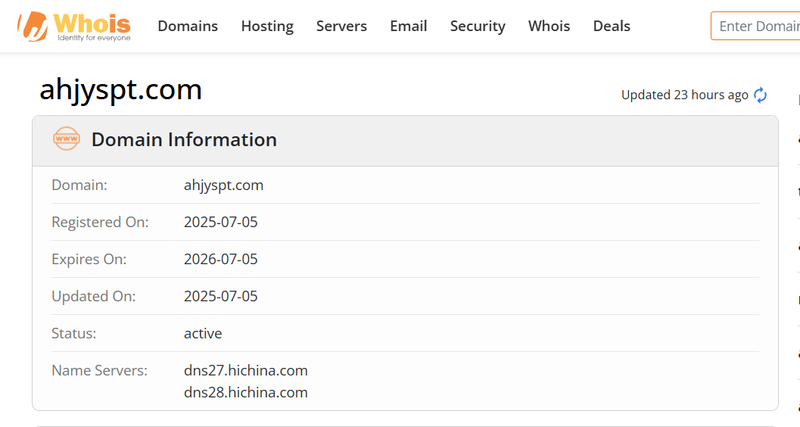Viewport: 800px width, 427px height.
Task: Refresh the whois record with blue arrows icon
Action: 760,95
